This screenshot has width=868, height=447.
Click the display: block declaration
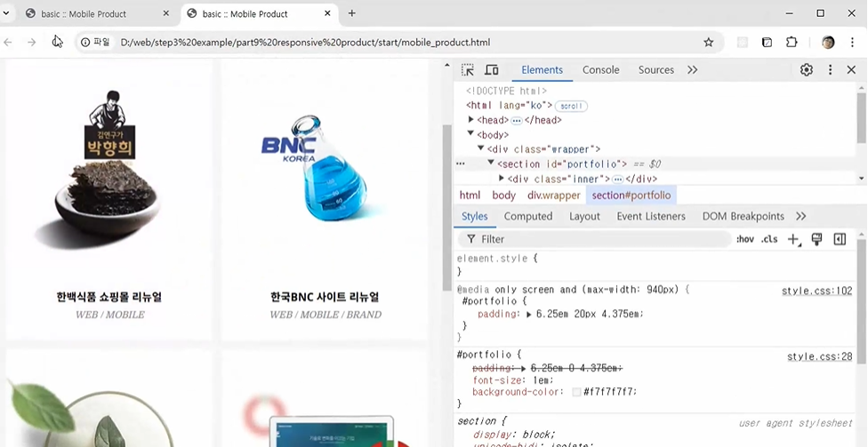[x=514, y=435]
